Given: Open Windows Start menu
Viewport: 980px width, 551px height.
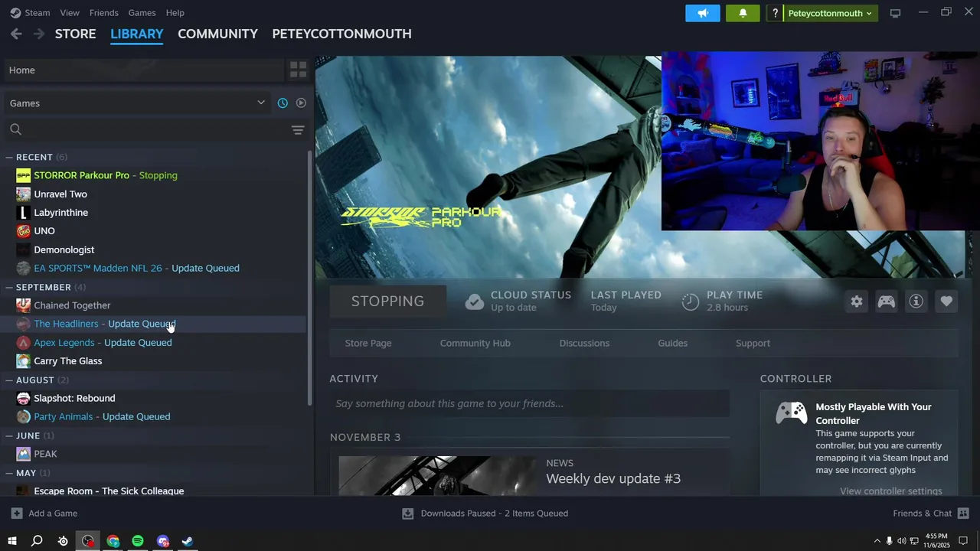Looking at the screenshot, I should click(12, 541).
